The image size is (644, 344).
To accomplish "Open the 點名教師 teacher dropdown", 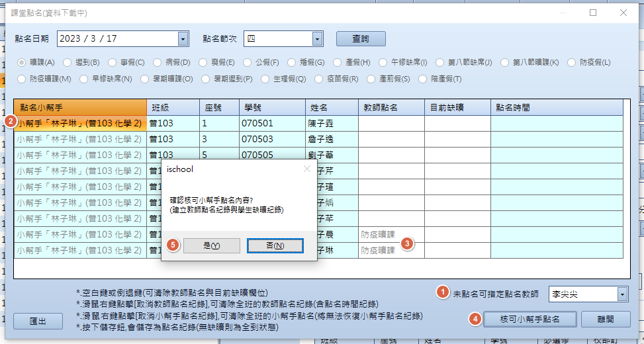I will click(x=621, y=294).
